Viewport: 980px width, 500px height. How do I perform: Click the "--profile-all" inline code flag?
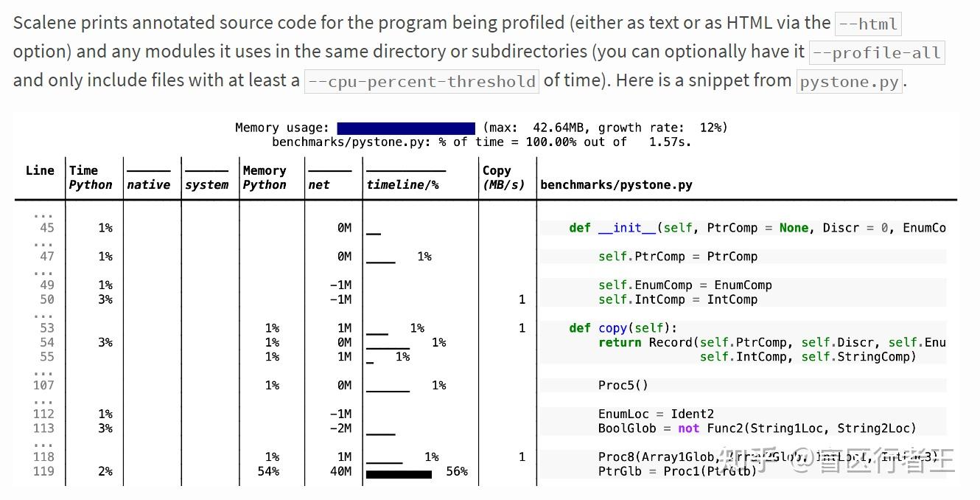tap(876, 53)
